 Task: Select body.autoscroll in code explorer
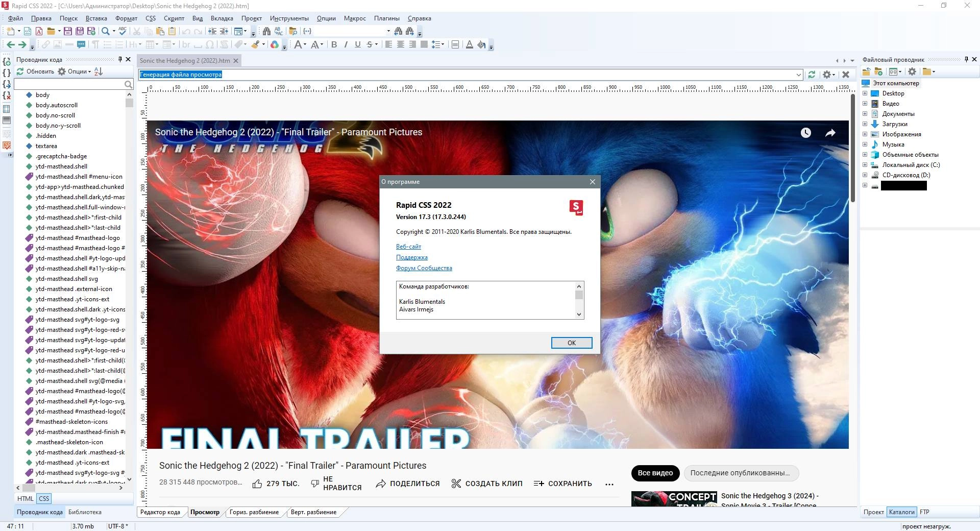57,105
